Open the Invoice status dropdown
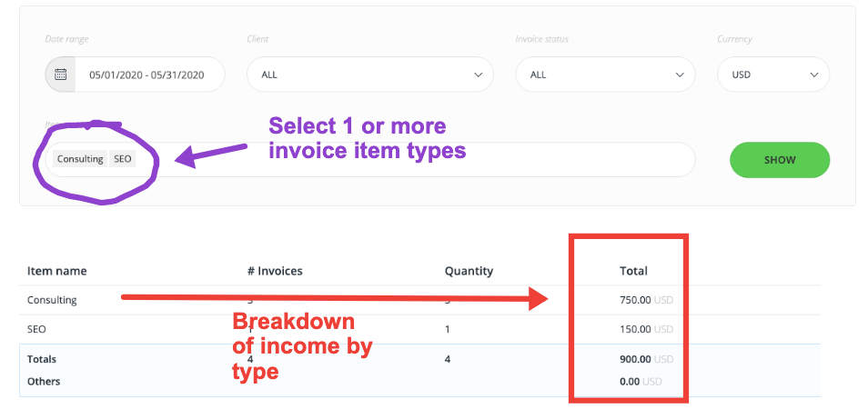 click(605, 75)
